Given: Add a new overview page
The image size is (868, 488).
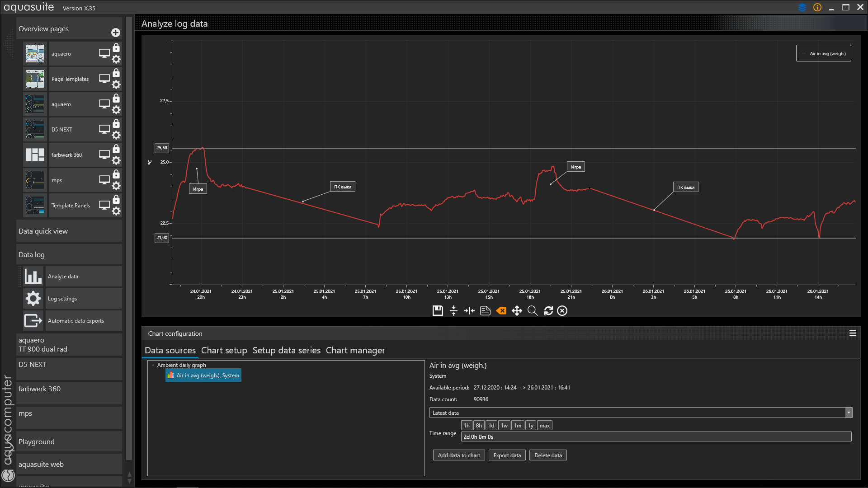Looking at the screenshot, I should click(116, 33).
